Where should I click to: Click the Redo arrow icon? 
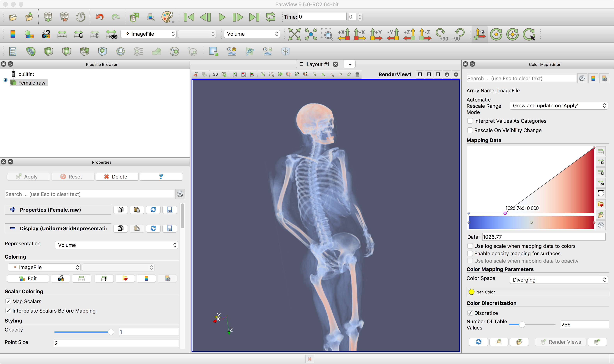115,17
